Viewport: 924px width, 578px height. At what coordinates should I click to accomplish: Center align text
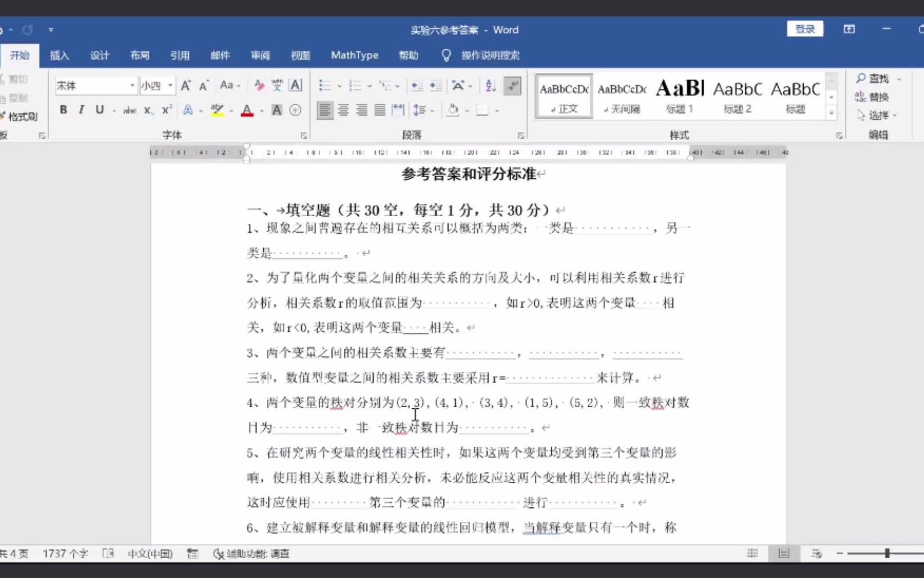pos(343,110)
